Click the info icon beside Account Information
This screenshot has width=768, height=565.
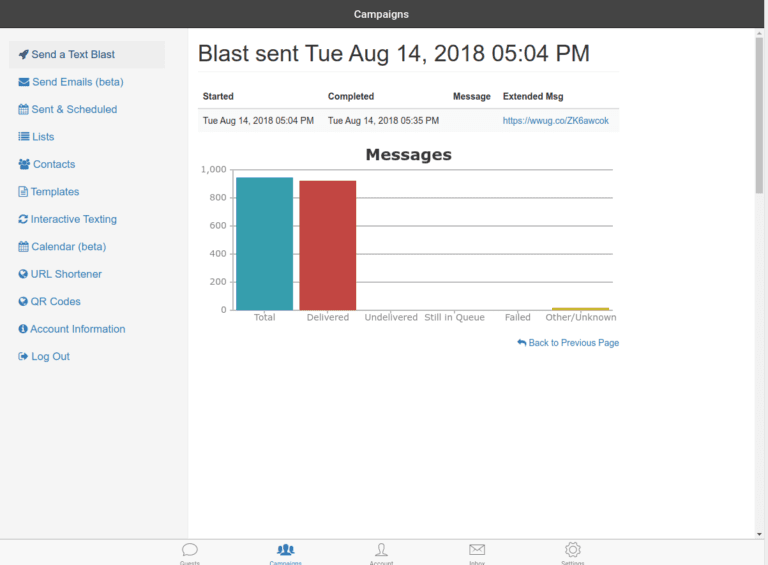tap(23, 329)
